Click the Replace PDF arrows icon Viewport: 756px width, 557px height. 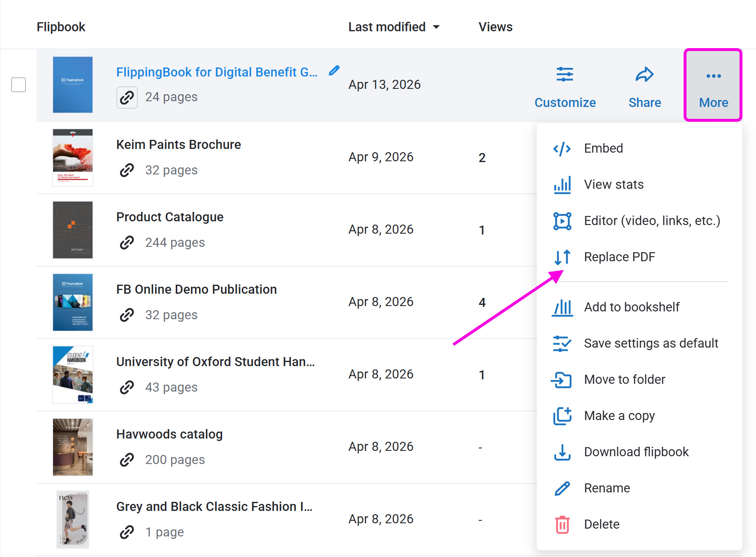(562, 257)
